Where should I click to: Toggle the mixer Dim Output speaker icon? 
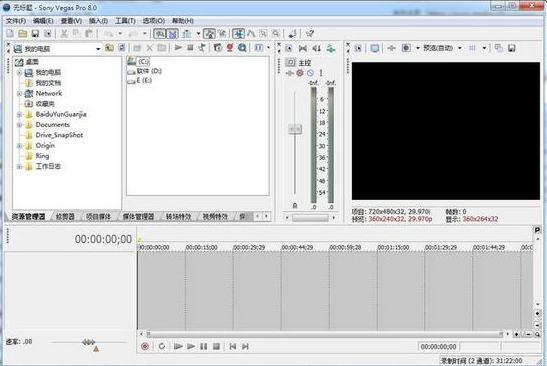317,48
